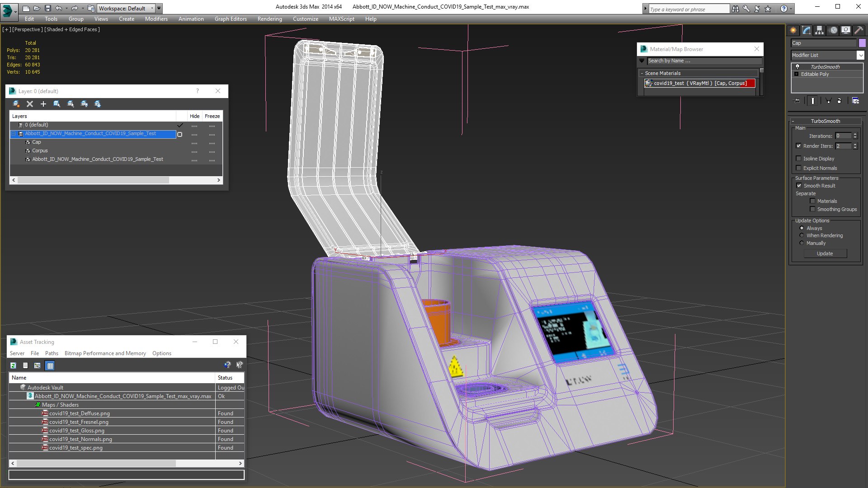Click Create New Layer icon in Layer dialog
Viewport: 868px width, 488px height.
click(16, 104)
